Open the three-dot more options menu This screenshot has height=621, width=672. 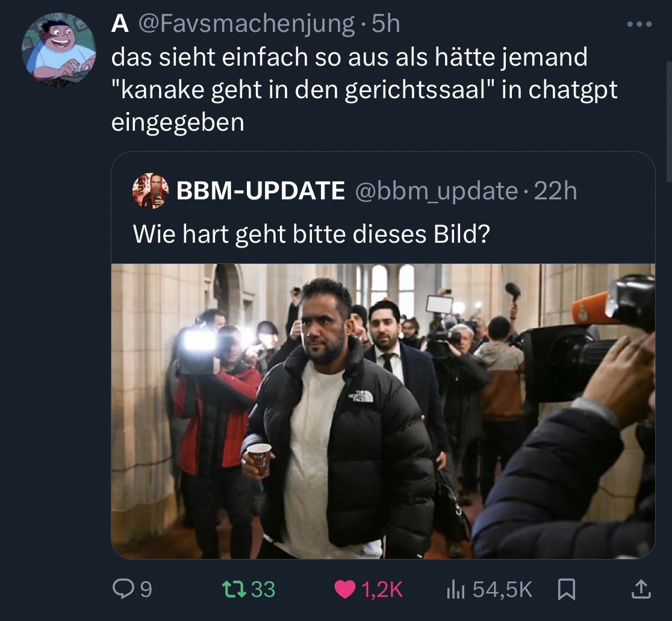tap(639, 25)
